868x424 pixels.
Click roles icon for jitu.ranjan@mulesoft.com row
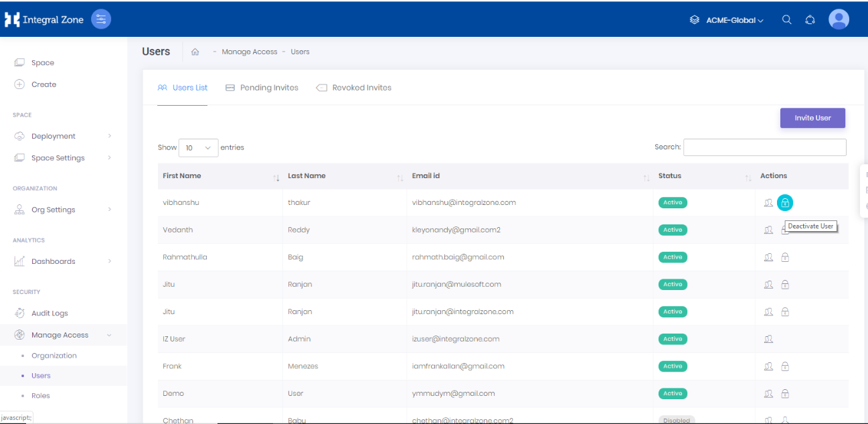(x=768, y=285)
